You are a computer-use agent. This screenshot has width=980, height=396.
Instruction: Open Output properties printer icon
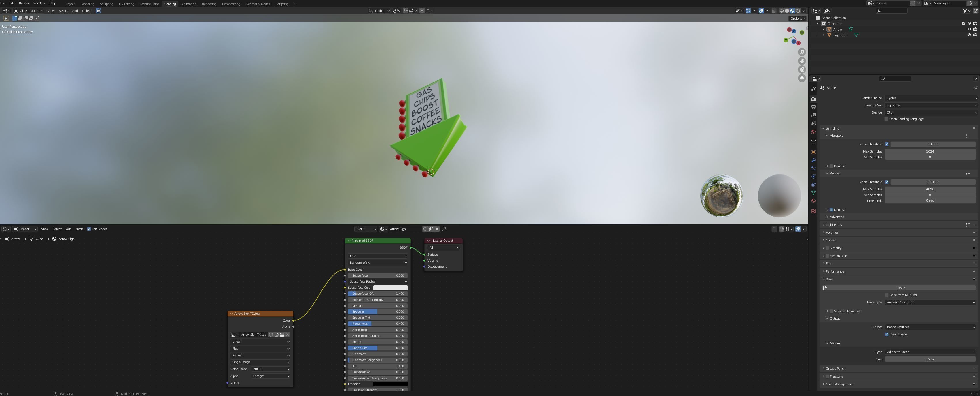813,107
